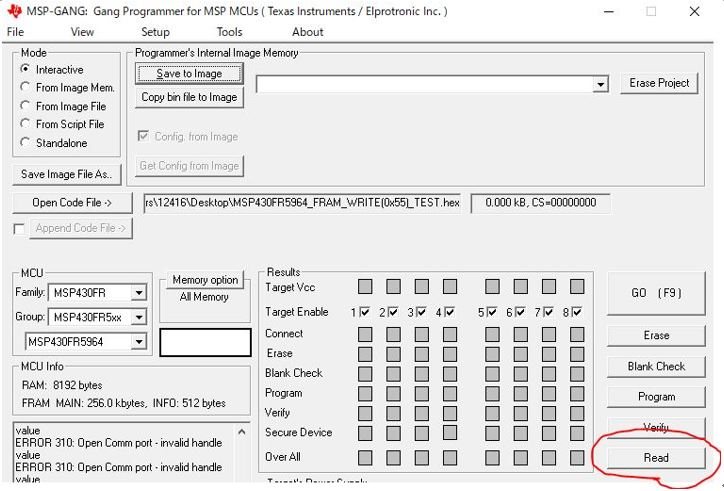Click 'RAM: 8192 bytes' info text
The image size is (724, 491).
click(x=62, y=385)
